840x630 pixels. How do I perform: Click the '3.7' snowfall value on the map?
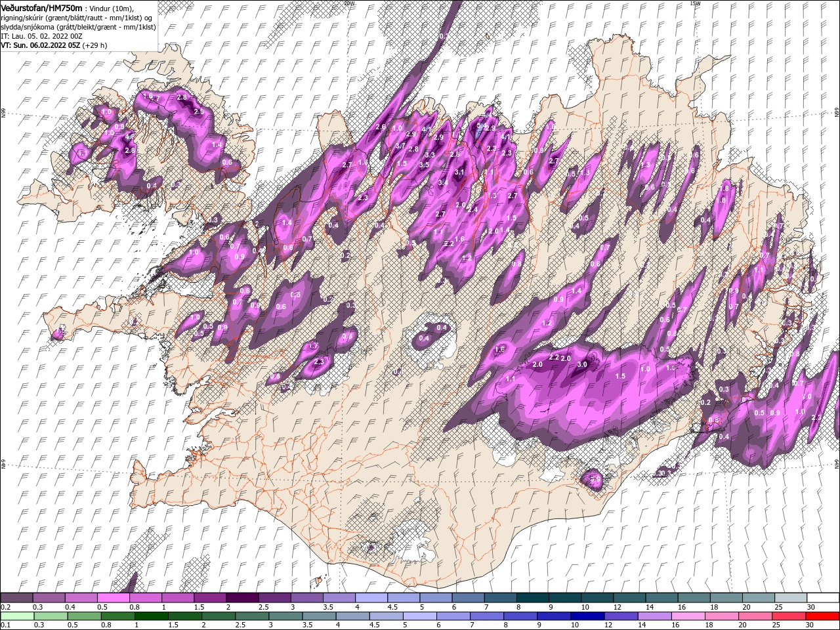[x=400, y=146]
